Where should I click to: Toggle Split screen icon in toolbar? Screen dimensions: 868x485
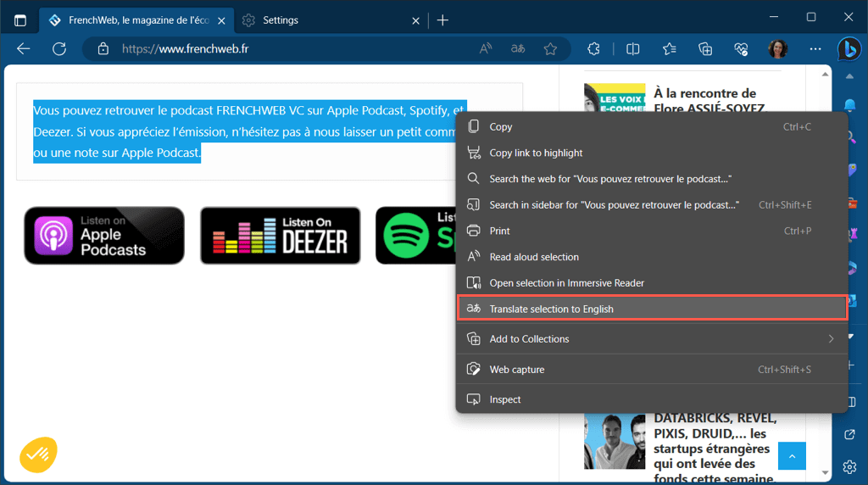coord(632,49)
